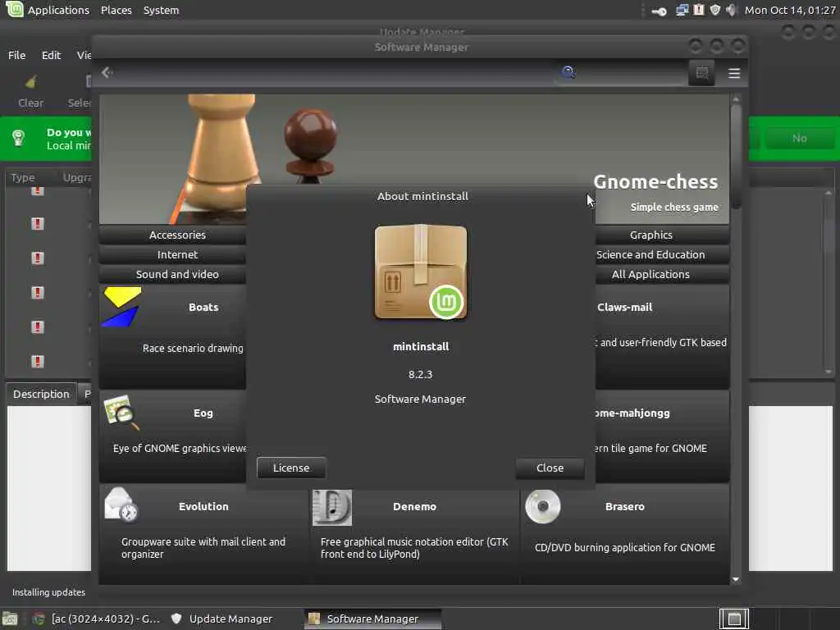Open File menu in Update Manager
This screenshot has width=840, height=630.
tap(16, 55)
